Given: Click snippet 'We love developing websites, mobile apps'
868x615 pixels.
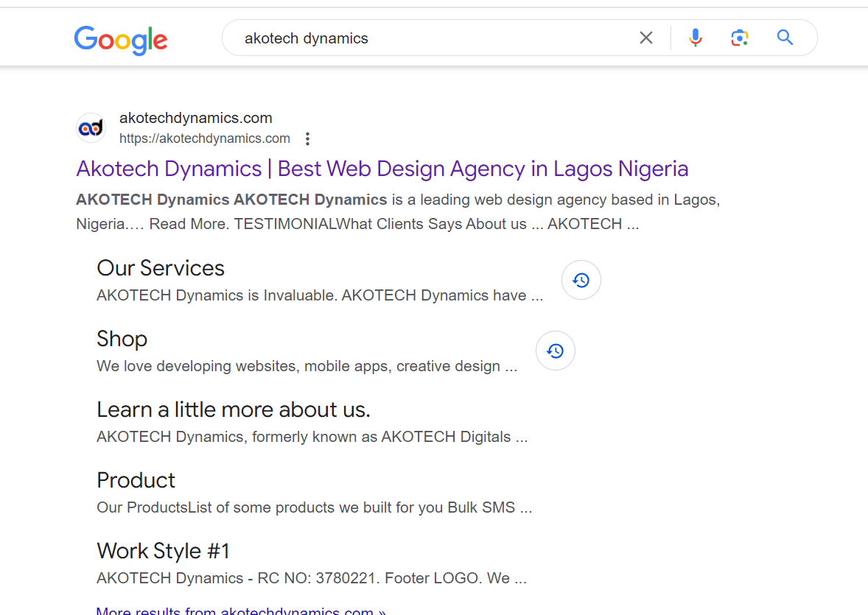Looking at the screenshot, I should point(242,367).
